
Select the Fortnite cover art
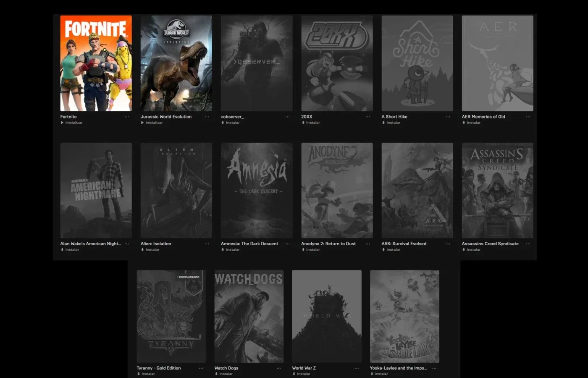click(x=96, y=63)
